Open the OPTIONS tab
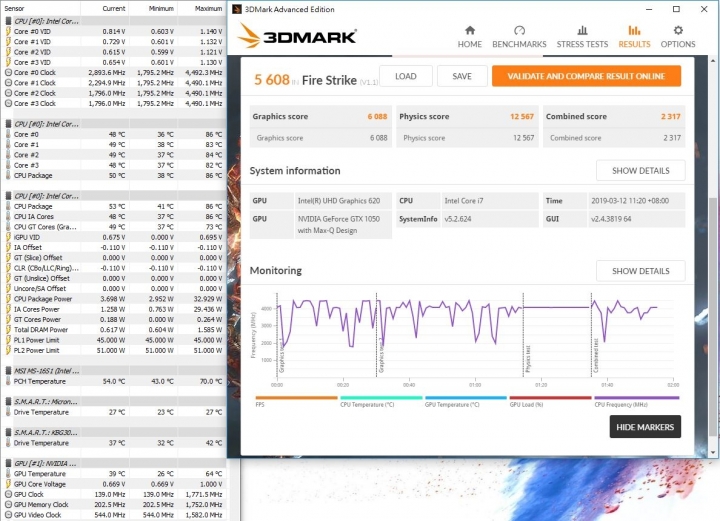Viewport: 720px width, 521px height. coord(678,37)
